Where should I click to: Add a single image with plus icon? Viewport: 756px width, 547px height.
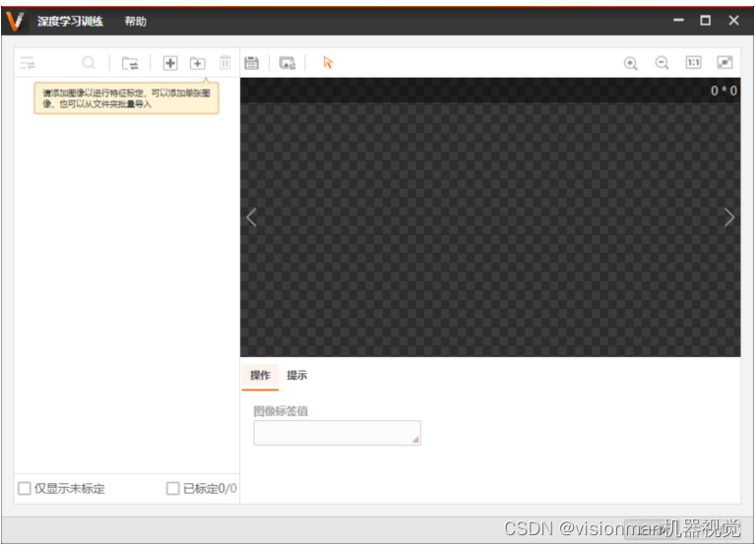click(170, 63)
